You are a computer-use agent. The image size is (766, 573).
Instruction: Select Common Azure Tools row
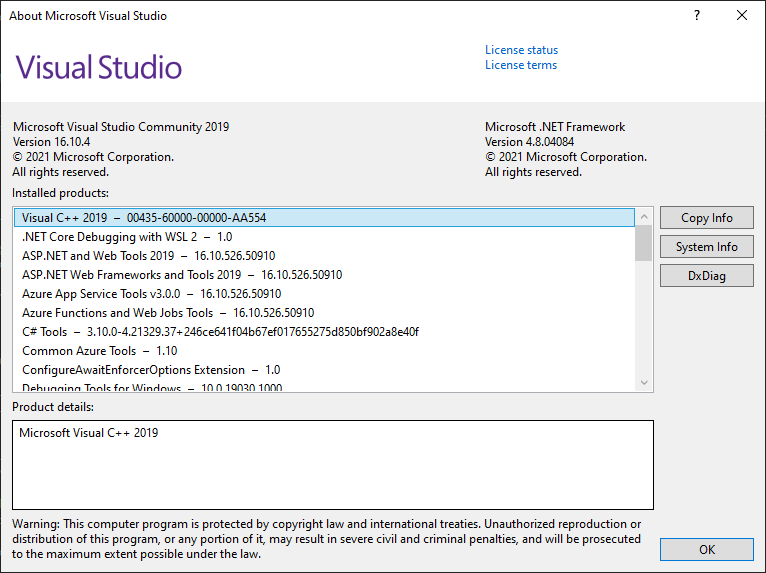pyautogui.click(x=324, y=351)
